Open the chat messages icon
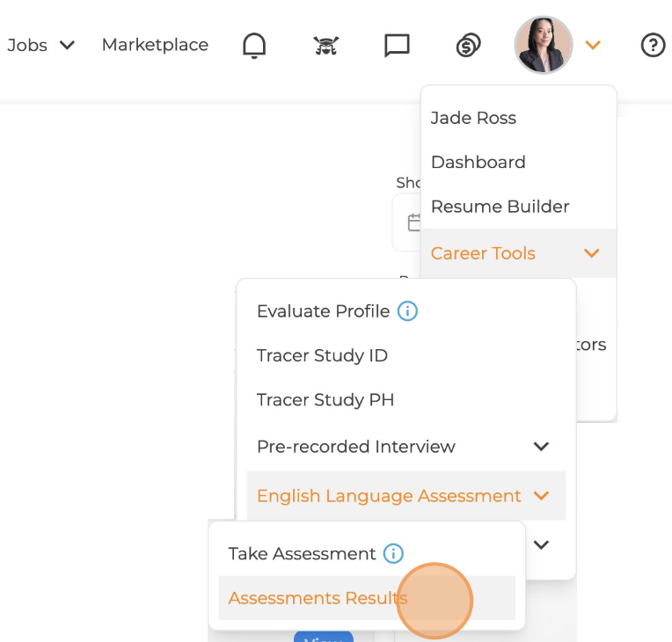This screenshot has width=672, height=642. 398,45
